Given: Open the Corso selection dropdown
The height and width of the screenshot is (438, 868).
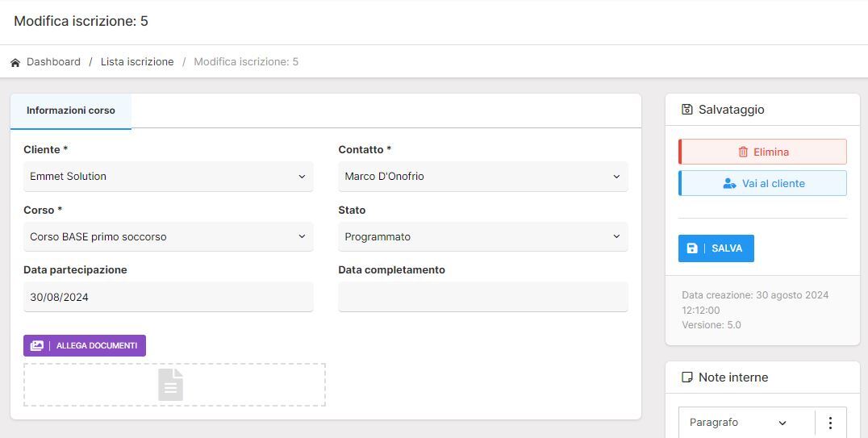Looking at the screenshot, I should (x=168, y=237).
